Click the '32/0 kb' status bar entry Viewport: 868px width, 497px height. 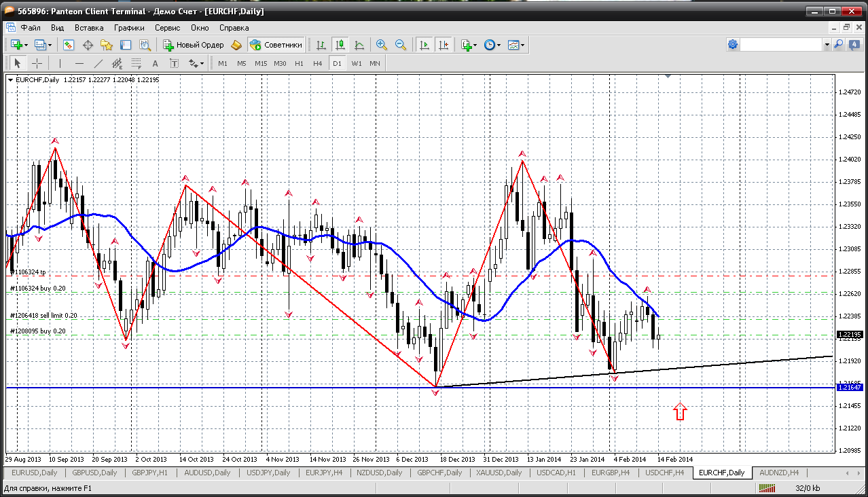pyautogui.click(x=807, y=488)
